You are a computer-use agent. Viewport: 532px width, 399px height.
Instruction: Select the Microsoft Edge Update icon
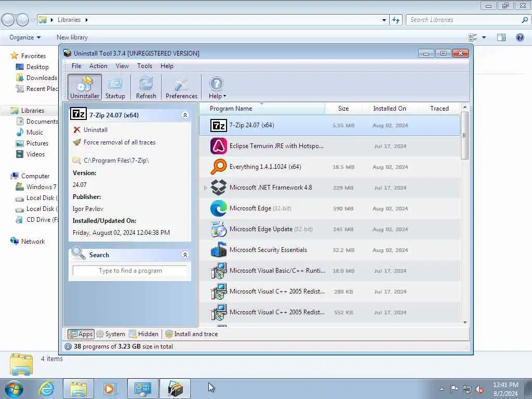219,229
